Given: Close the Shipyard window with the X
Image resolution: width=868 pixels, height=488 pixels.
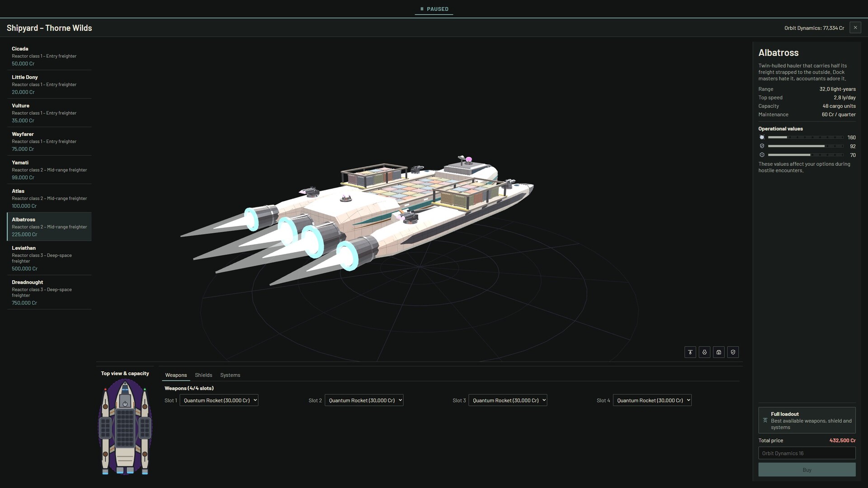Looking at the screenshot, I should click(855, 28).
